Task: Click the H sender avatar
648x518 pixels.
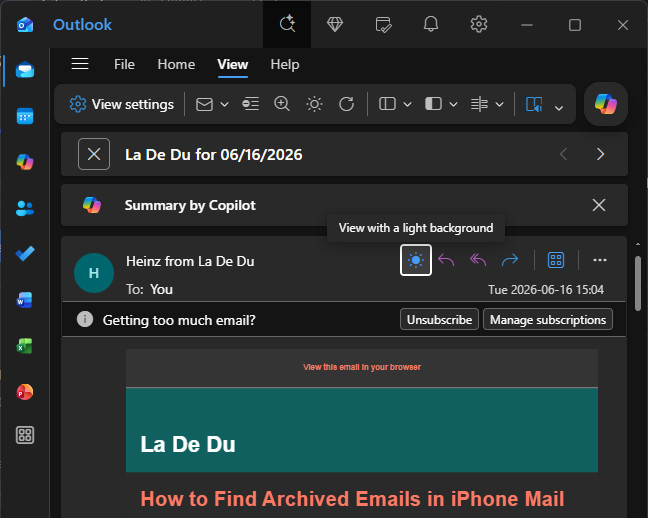Action: (x=94, y=273)
